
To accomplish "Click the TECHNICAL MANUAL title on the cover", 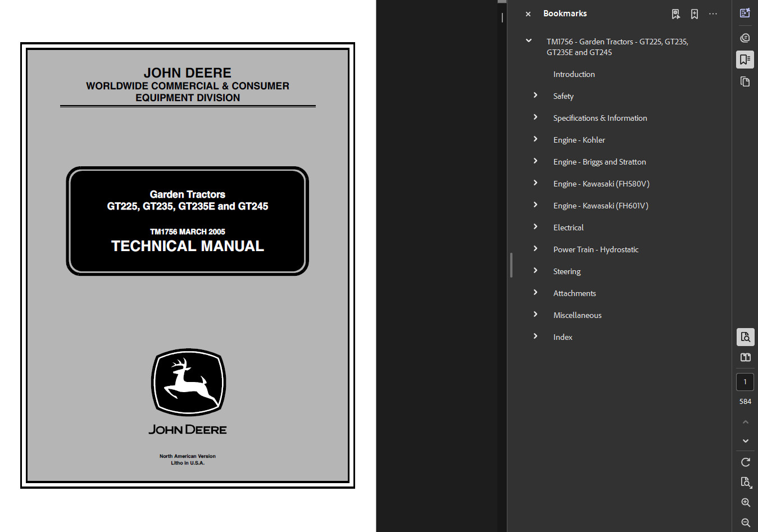I will click(x=188, y=246).
